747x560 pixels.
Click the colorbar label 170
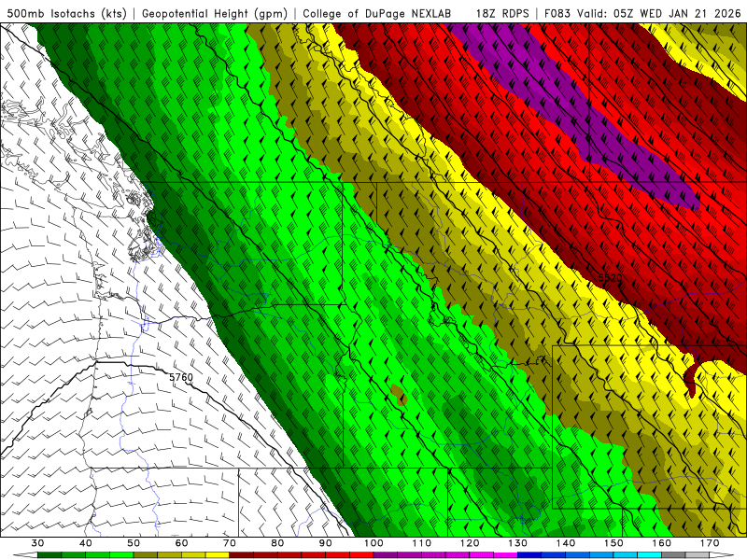coord(710,543)
